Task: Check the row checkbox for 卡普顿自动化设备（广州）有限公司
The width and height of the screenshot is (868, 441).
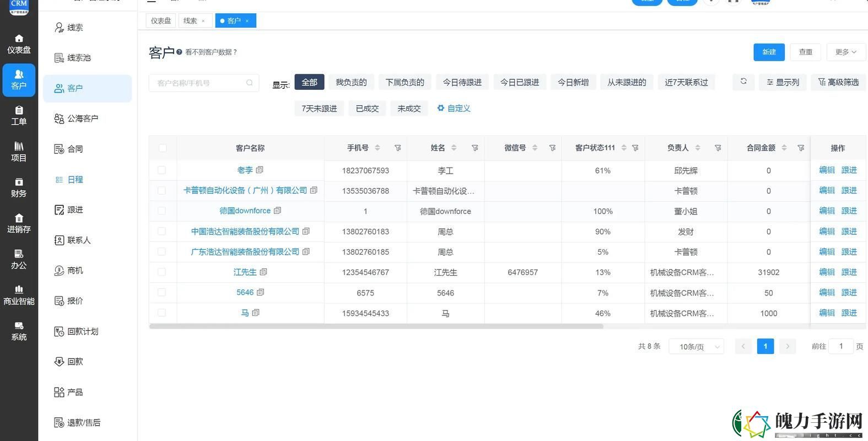Action: click(161, 191)
